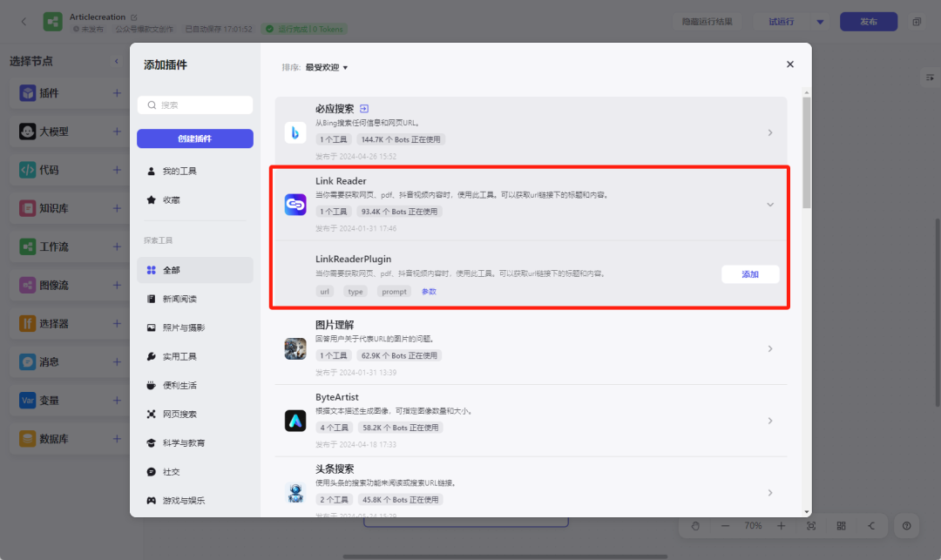
Task: Click the 70% zoom level value
Action: point(753,526)
